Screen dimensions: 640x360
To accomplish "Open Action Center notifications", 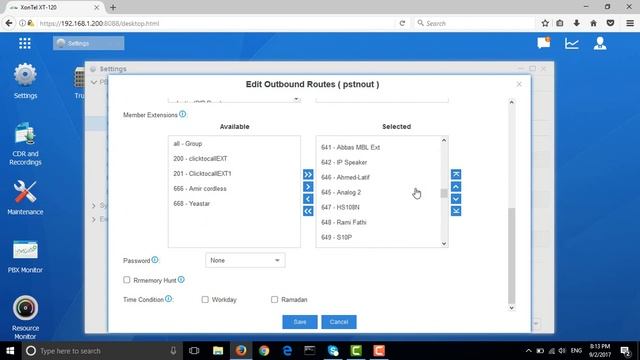I will click(625, 351).
